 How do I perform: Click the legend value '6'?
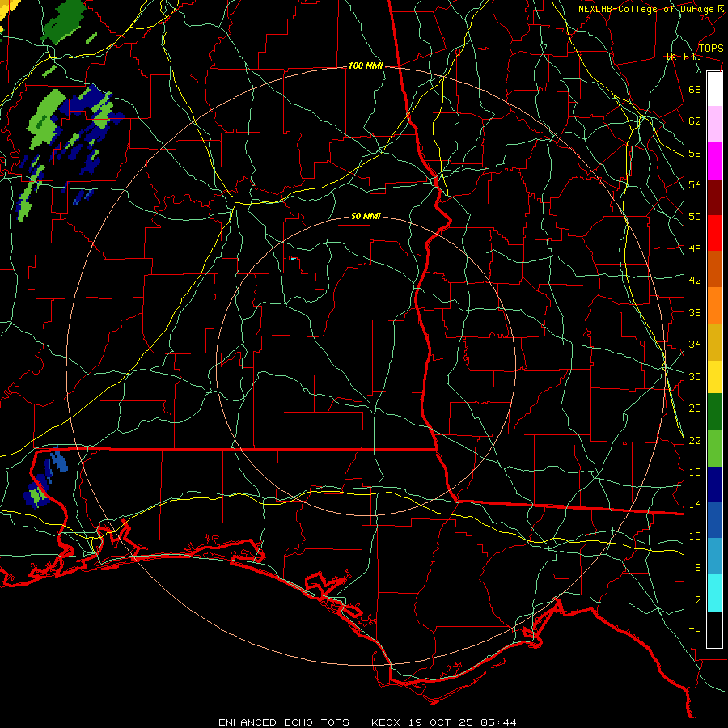(x=697, y=568)
